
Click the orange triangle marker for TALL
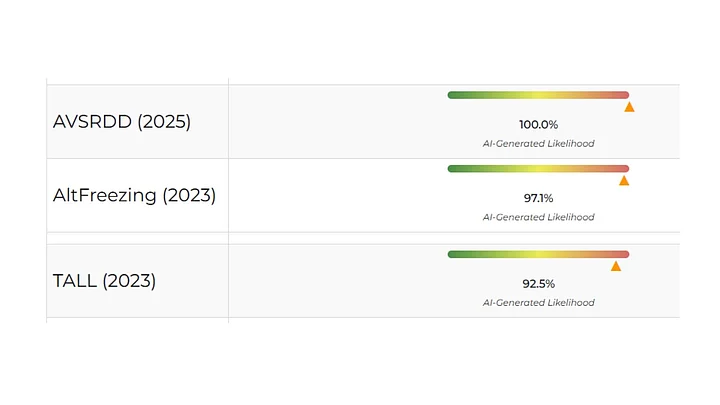pyautogui.click(x=615, y=266)
